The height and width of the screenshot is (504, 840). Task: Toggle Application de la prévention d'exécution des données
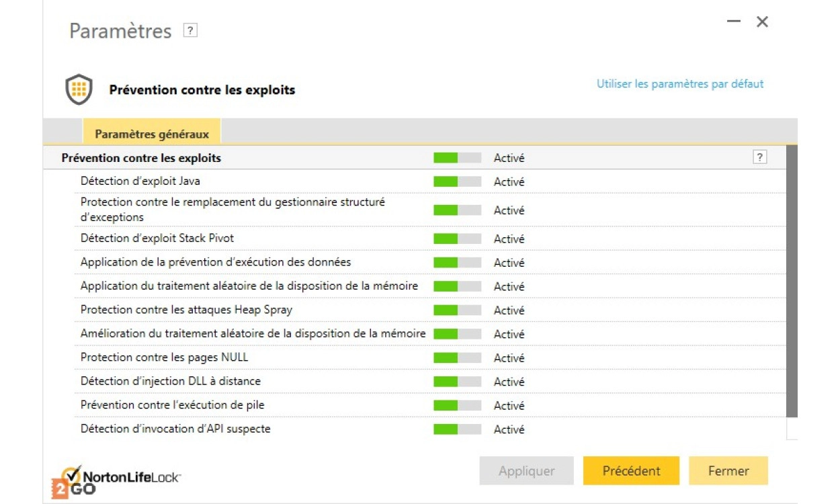click(x=457, y=263)
